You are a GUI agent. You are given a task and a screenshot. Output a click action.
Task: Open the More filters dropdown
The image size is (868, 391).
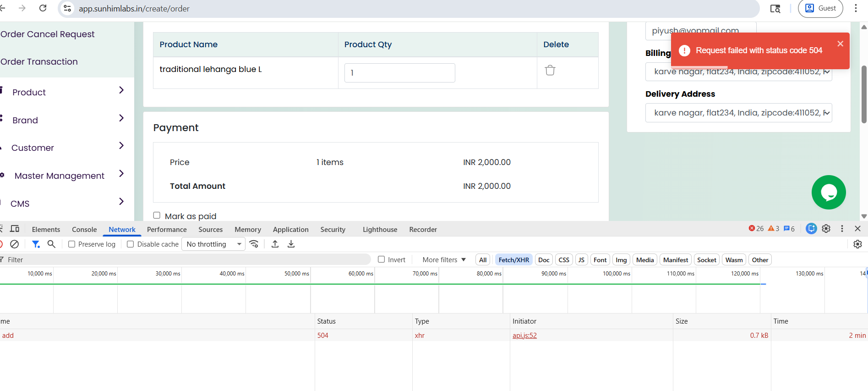coord(444,260)
